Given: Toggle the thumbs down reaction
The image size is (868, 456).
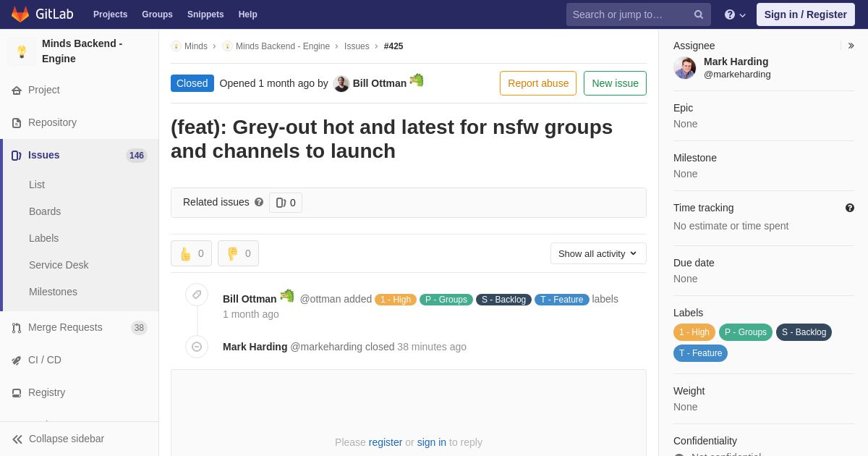Looking at the screenshot, I should 238,253.
